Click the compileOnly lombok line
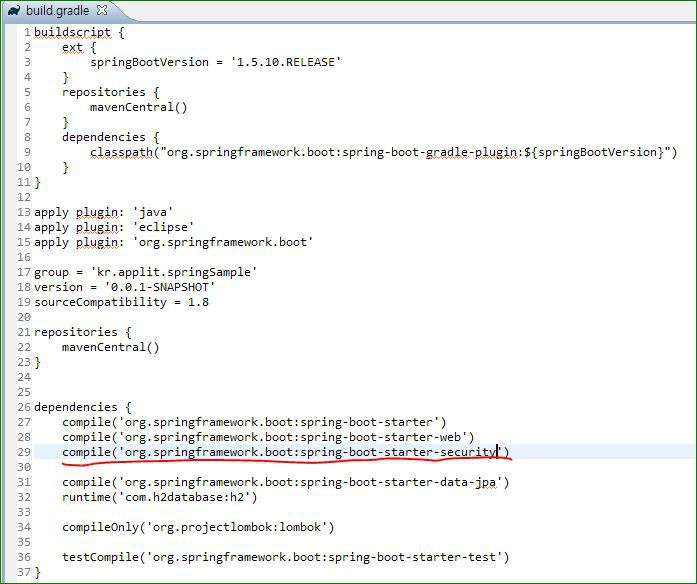Viewport: 697px width, 584px height. pos(198,528)
